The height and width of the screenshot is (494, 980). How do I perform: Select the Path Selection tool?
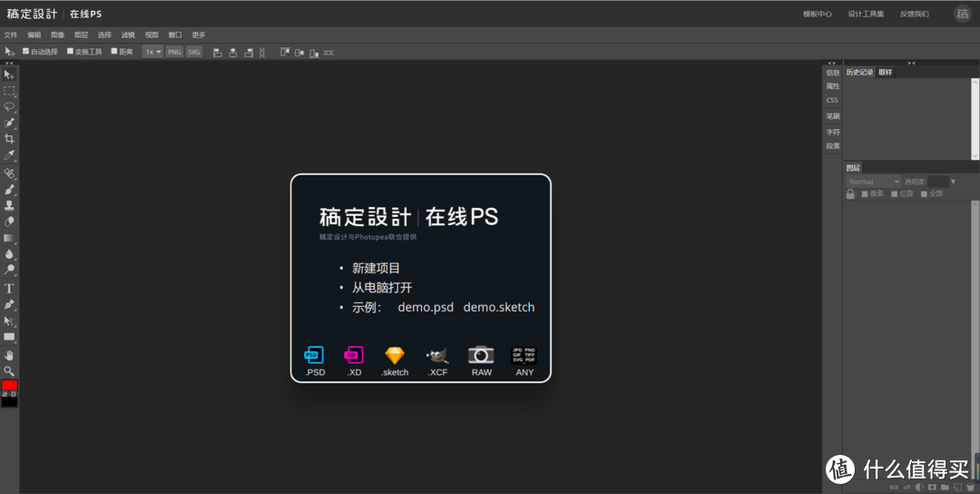click(9, 321)
